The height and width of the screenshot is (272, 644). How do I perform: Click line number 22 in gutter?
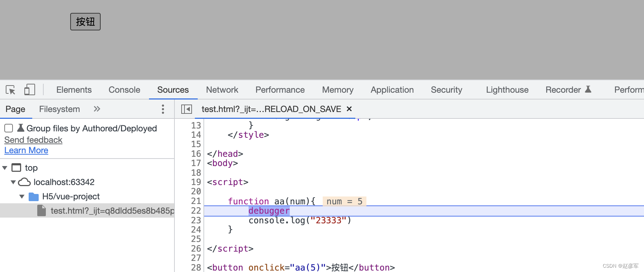coord(196,211)
